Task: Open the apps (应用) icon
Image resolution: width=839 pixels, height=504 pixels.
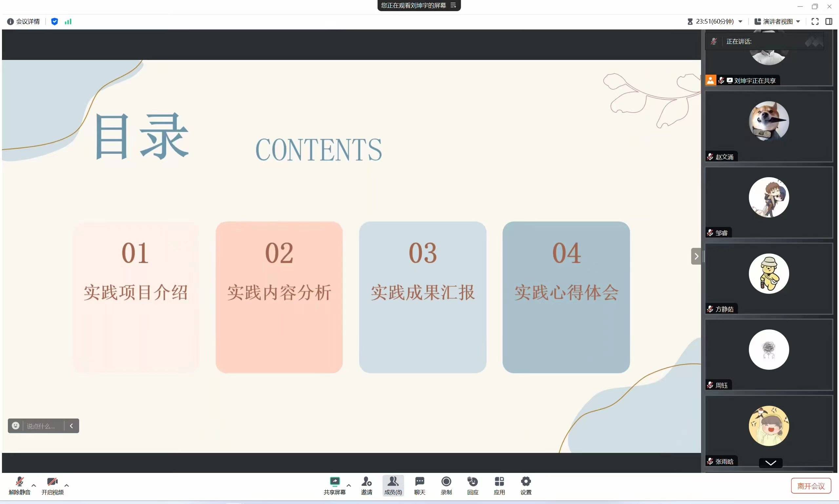Action: pyautogui.click(x=499, y=482)
